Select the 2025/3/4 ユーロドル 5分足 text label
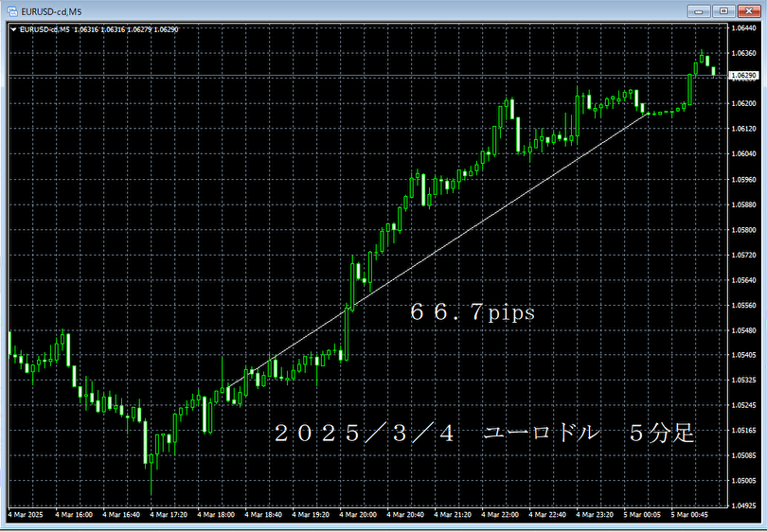This screenshot has width=767, height=532. [484, 434]
